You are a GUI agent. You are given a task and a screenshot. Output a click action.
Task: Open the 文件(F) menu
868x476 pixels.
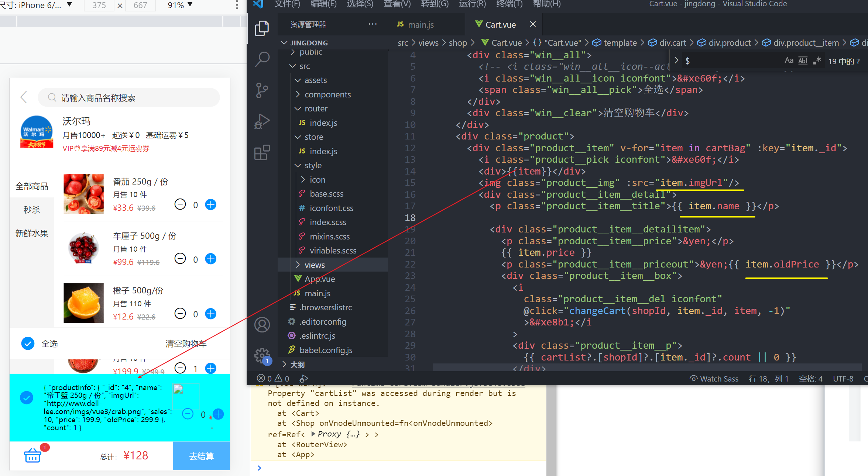[287, 4]
